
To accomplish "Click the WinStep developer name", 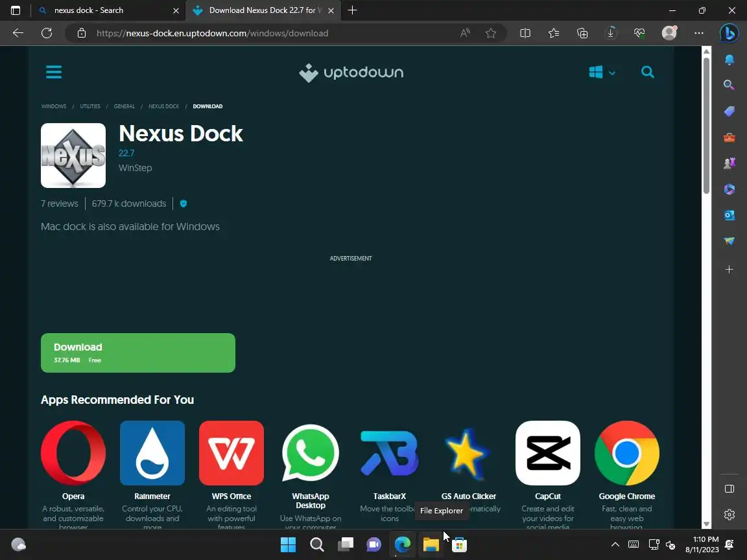I will coord(136,168).
